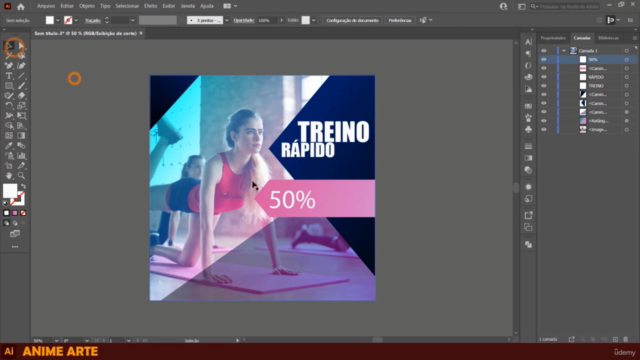Select the Pen tool

coord(9,66)
